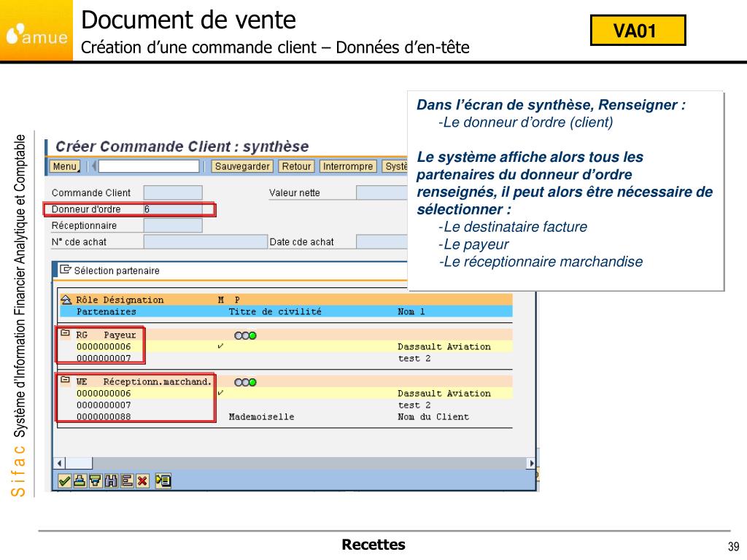Image resolution: width=747 pixels, height=560 pixels.
Task: Open search with the binoculars icon
Action: [x=111, y=481]
